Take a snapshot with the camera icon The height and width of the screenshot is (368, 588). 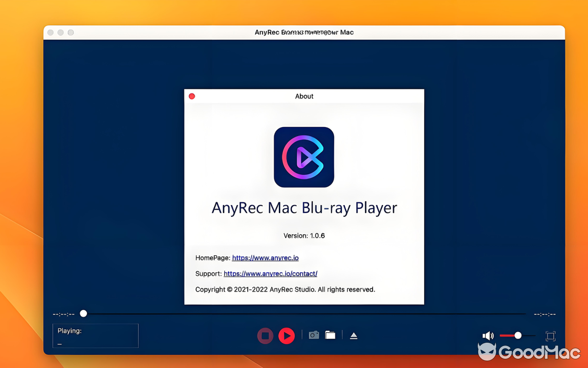click(x=314, y=335)
